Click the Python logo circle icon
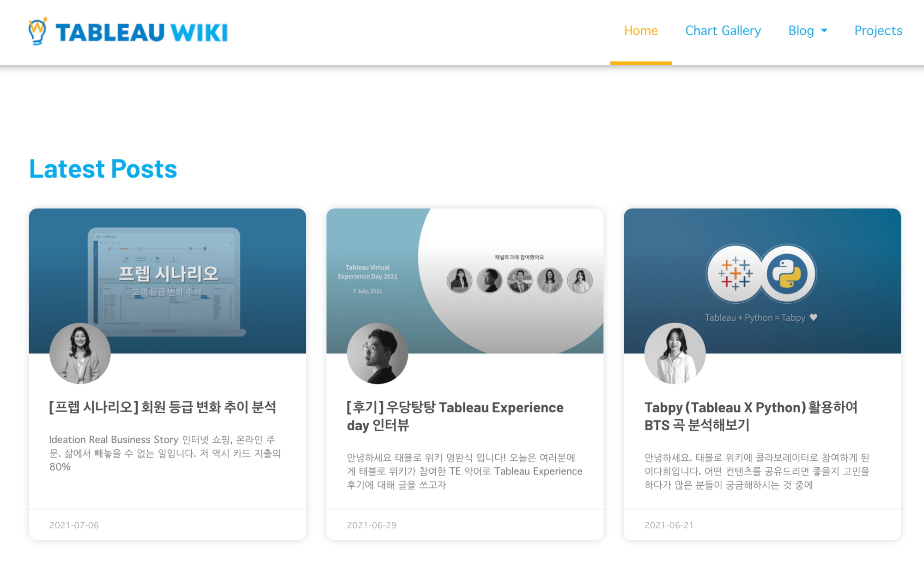924x562 pixels. coord(787,274)
